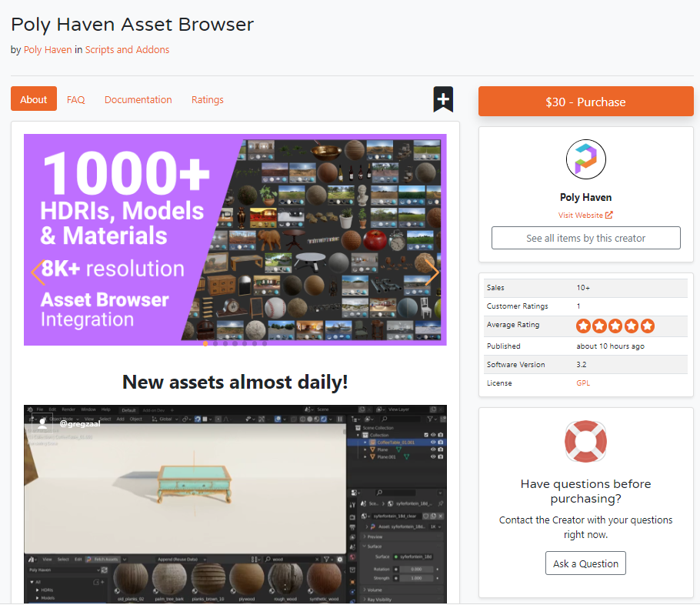Open the Poly Haven author link in byline
This screenshot has height=605, width=700.
tap(48, 49)
